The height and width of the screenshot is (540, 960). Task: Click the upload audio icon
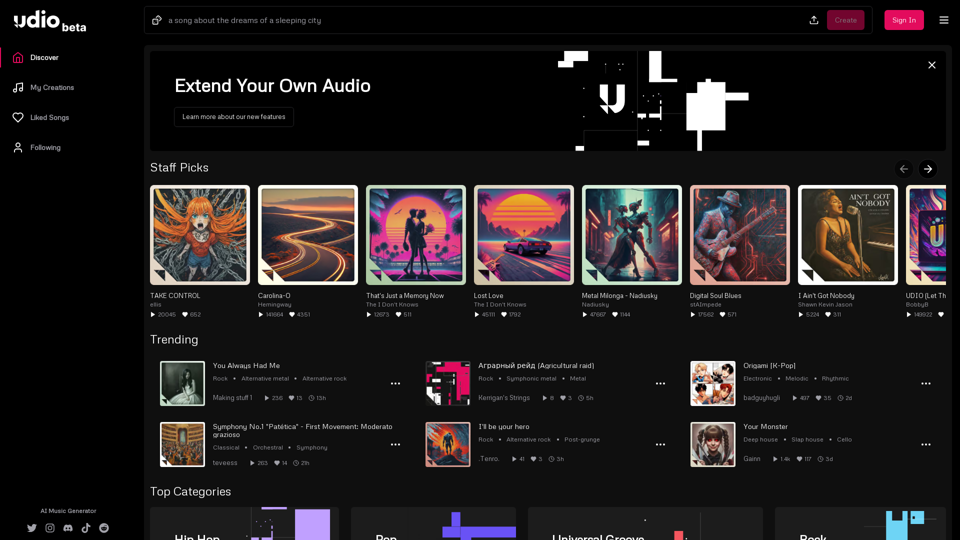point(814,20)
